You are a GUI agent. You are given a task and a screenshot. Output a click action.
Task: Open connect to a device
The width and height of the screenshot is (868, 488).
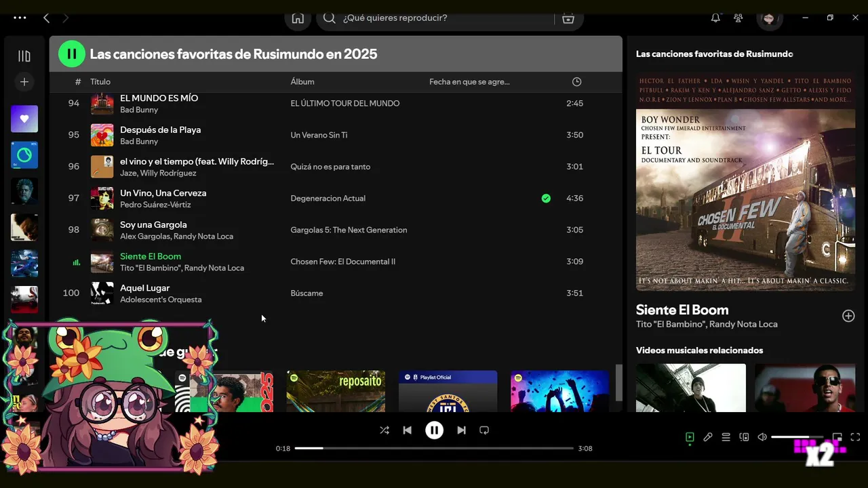(x=744, y=437)
